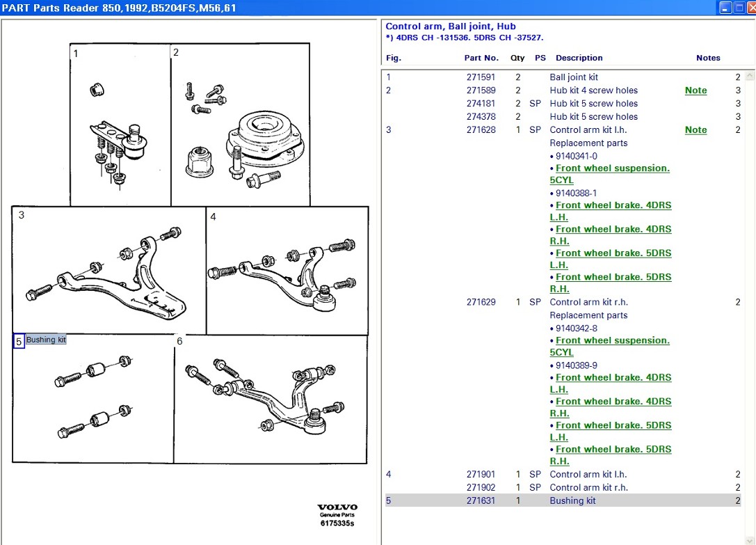Open the first Front wheel suspension 5CYL link

pos(612,168)
